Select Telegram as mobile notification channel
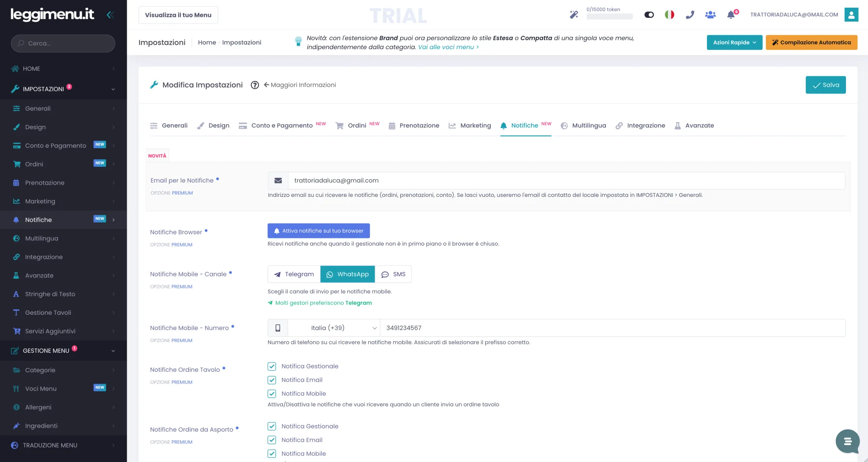Screen dimensions: 868x462 294,274
